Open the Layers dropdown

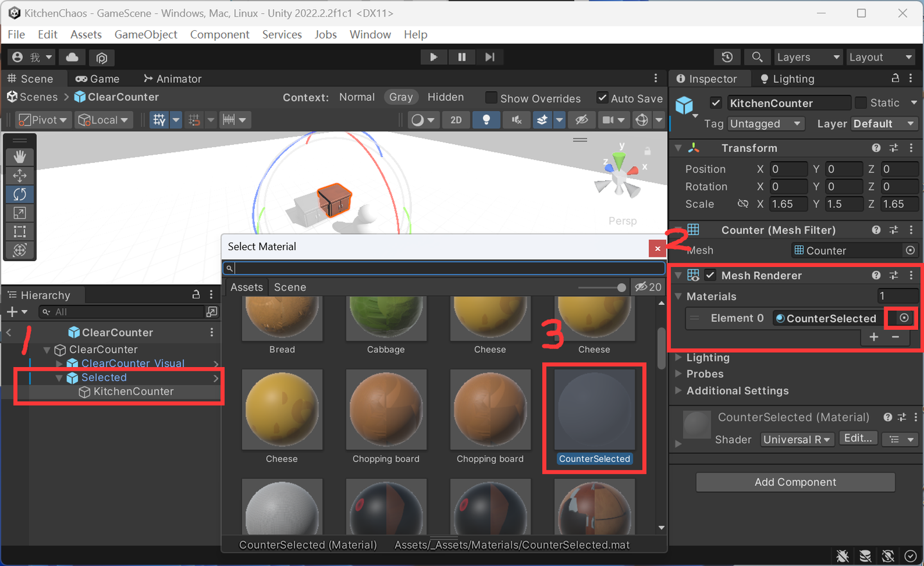(808, 57)
